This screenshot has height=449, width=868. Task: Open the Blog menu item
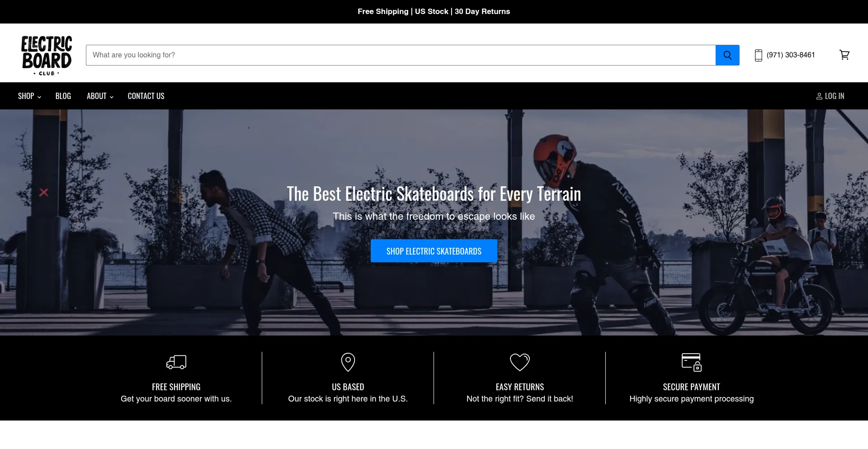[63, 96]
